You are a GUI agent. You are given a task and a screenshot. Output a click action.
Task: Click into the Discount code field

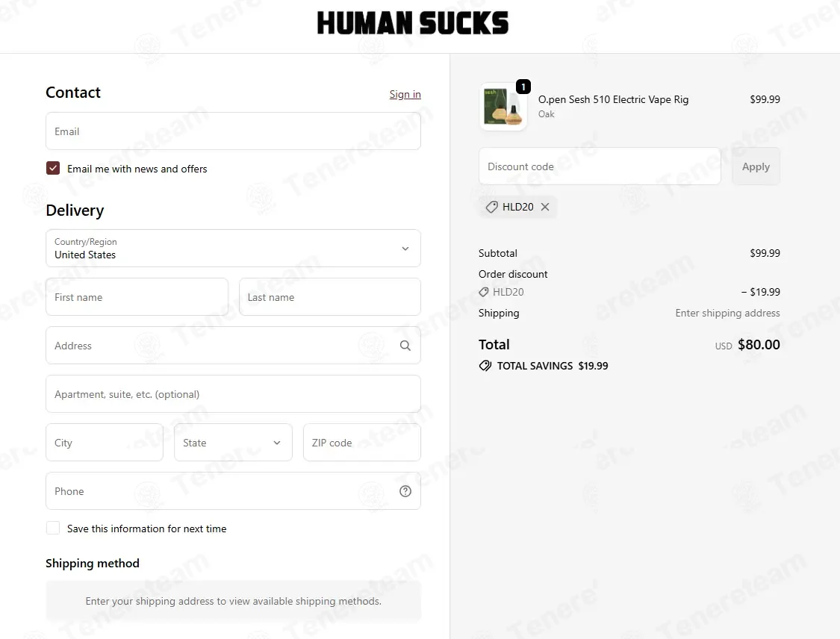[x=600, y=166]
